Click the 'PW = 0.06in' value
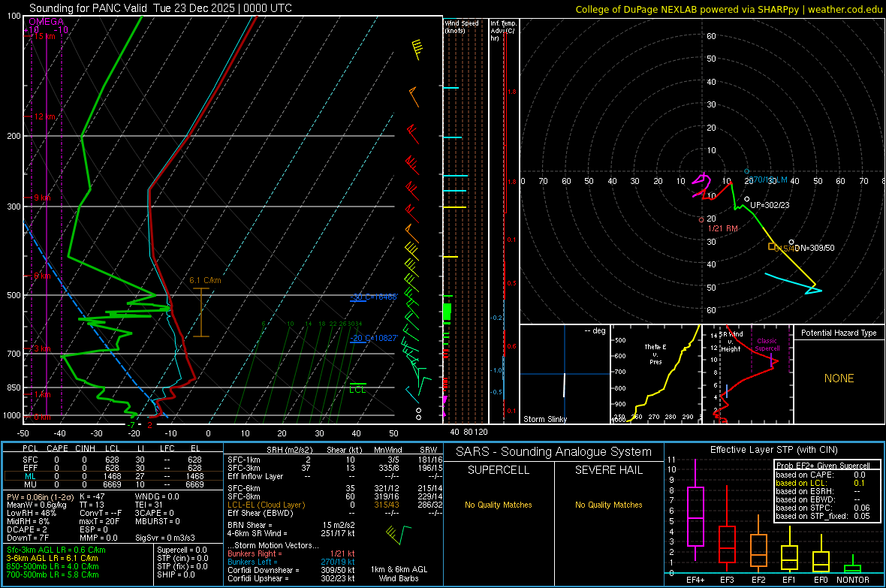This screenshot has width=886, height=588. tap(39, 496)
